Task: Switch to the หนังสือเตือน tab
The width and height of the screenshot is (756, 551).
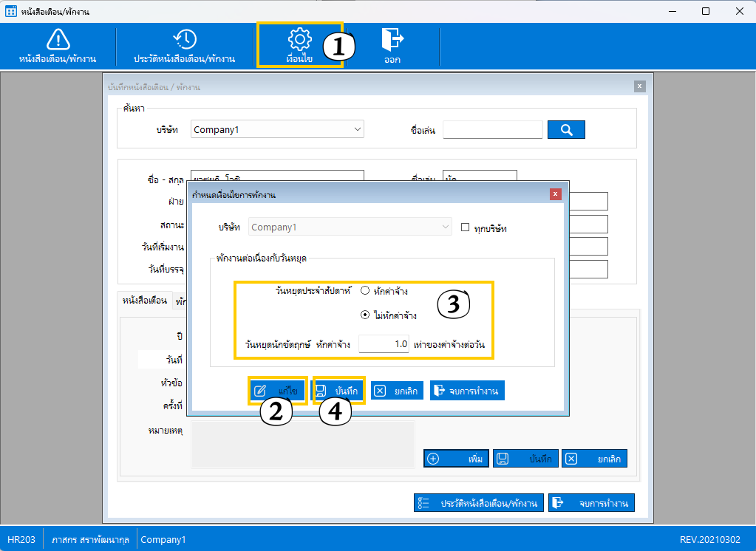Action: pos(144,301)
